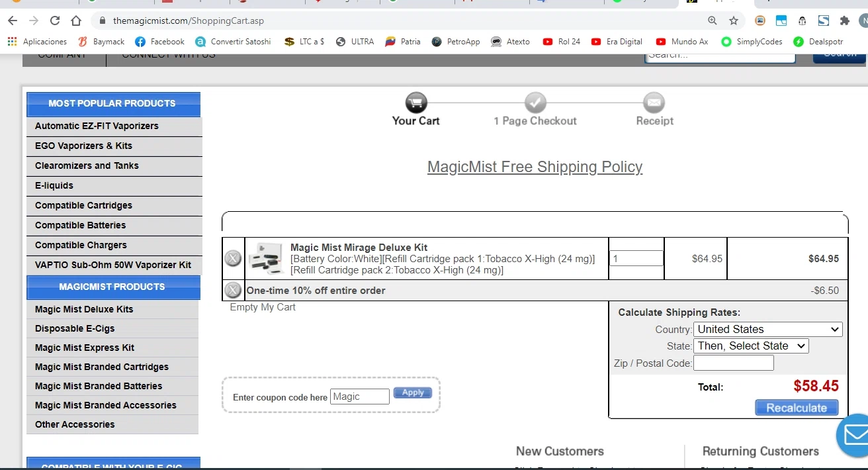The width and height of the screenshot is (868, 470).
Task: Click the Recalculate button
Action: [797, 408]
